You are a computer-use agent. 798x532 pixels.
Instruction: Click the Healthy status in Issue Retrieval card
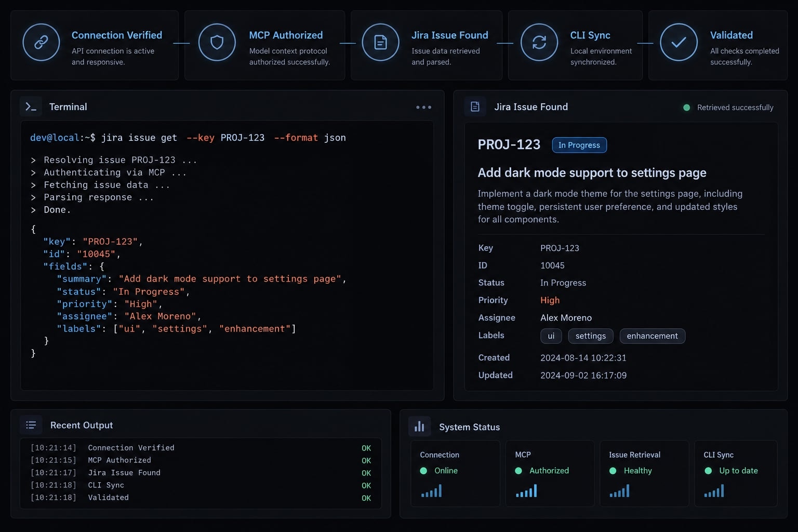coord(637,471)
